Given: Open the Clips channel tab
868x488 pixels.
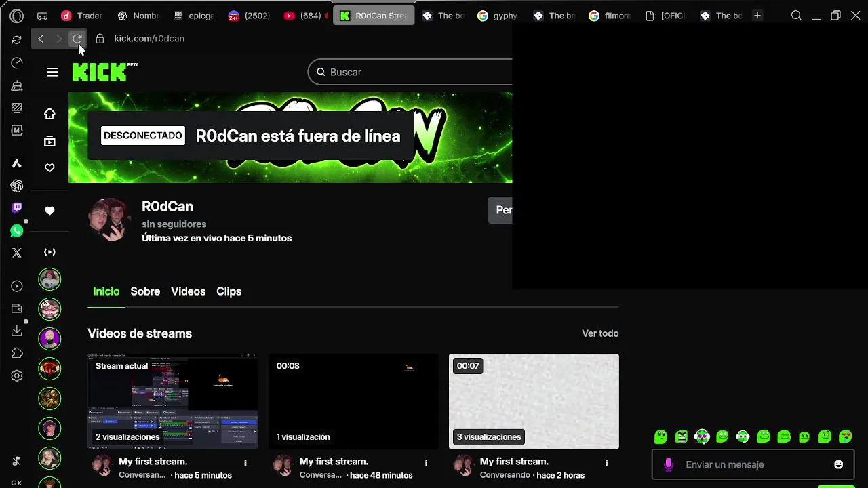Looking at the screenshot, I should tap(229, 291).
